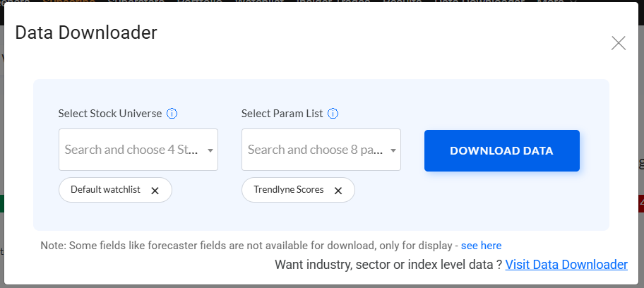This screenshot has width=644, height=288.
Task: Close the Data Downloader dialog
Action: click(x=619, y=43)
